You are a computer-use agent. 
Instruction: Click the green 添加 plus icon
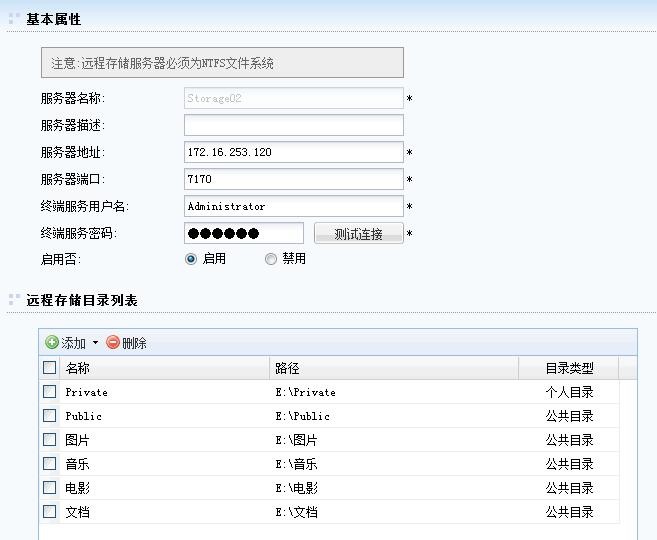pyautogui.click(x=52, y=343)
